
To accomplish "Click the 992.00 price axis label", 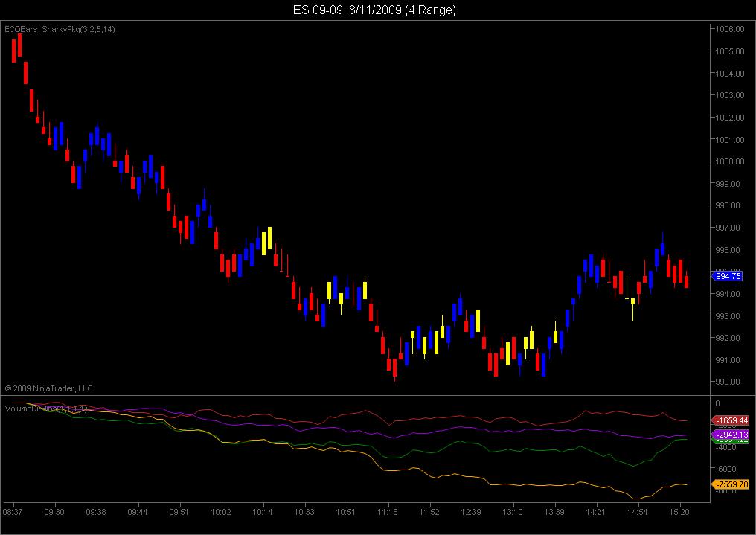I will 728,338.
